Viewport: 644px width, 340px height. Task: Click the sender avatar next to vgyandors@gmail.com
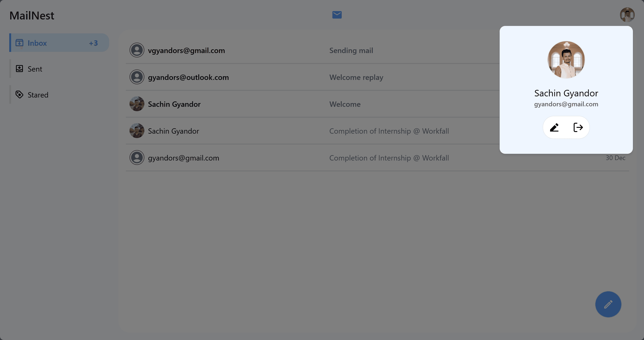pos(137,50)
